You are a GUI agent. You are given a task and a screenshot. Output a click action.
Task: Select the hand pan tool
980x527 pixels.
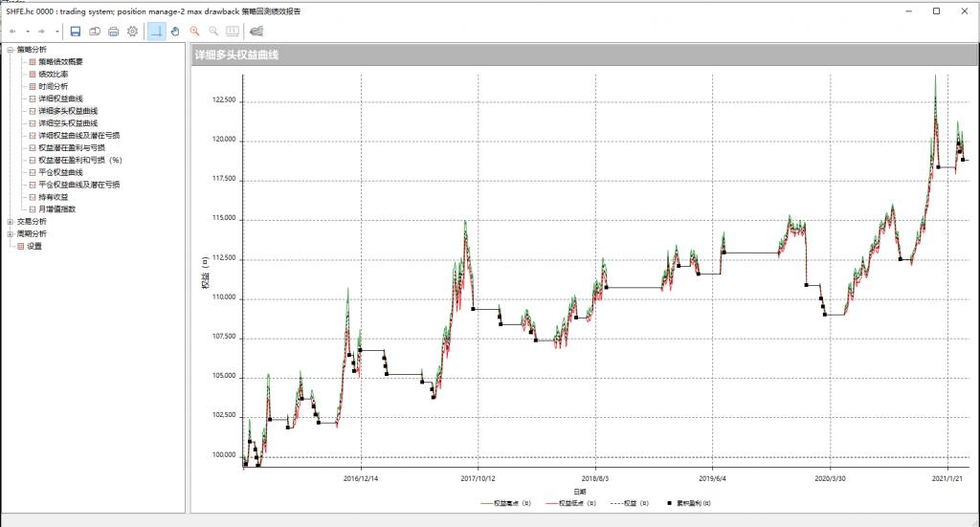(176, 32)
